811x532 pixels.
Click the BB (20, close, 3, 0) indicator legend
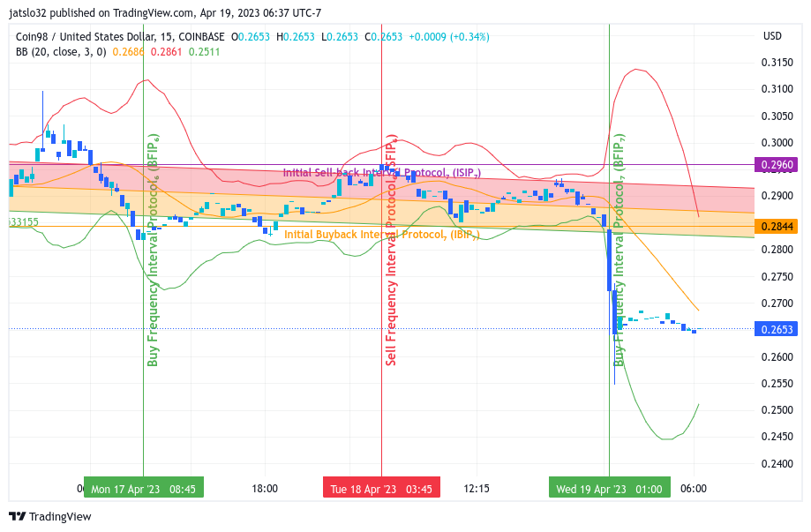point(61,52)
